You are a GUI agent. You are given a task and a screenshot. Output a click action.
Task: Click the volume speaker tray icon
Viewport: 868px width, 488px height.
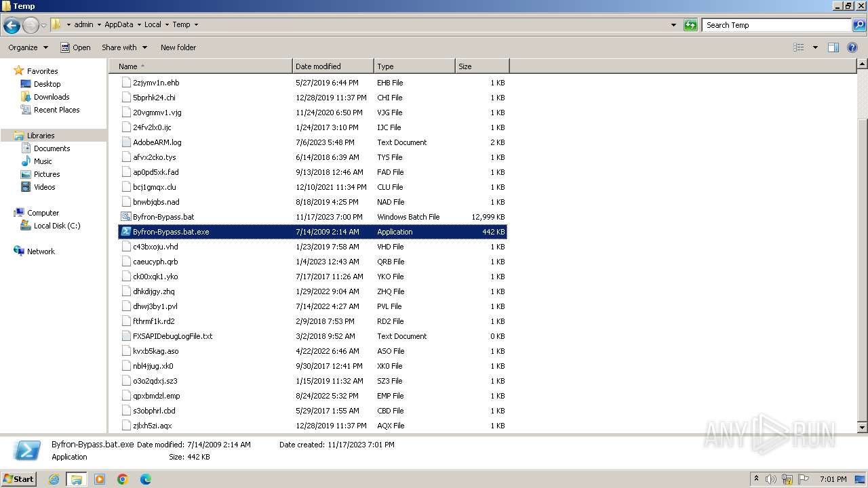pyautogui.click(x=772, y=479)
